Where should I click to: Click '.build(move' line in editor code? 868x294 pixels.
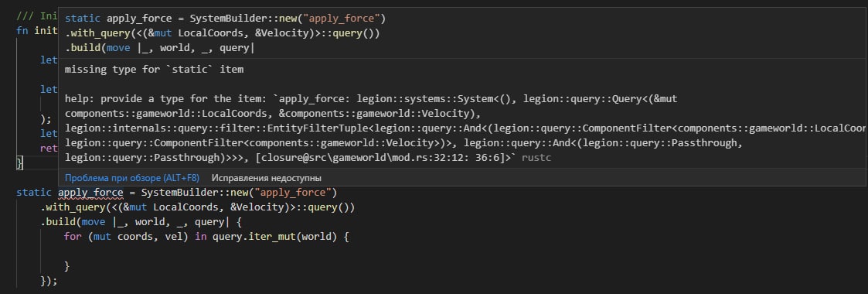[x=141, y=222]
